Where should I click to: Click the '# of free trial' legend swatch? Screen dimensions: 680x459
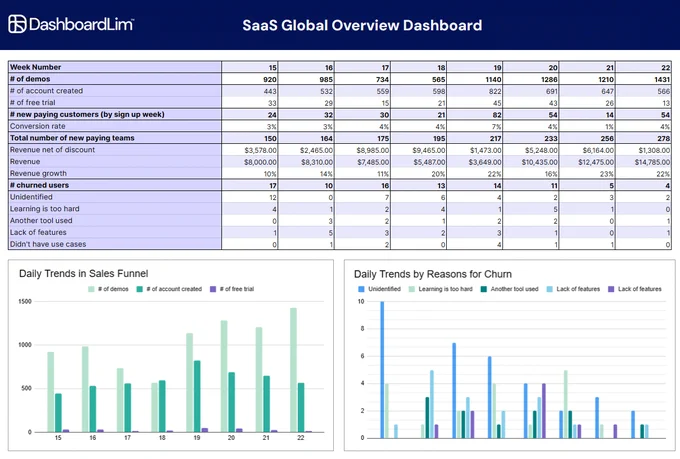[x=213, y=289]
